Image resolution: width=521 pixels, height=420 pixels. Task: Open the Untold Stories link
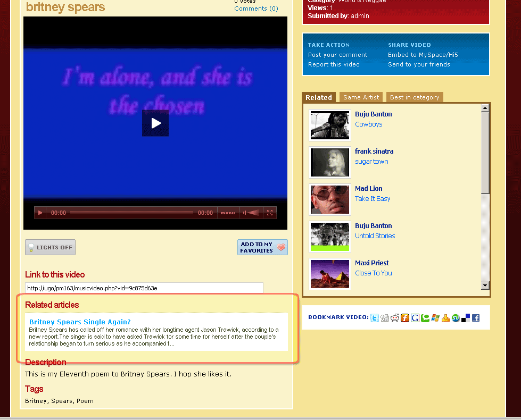(375, 236)
